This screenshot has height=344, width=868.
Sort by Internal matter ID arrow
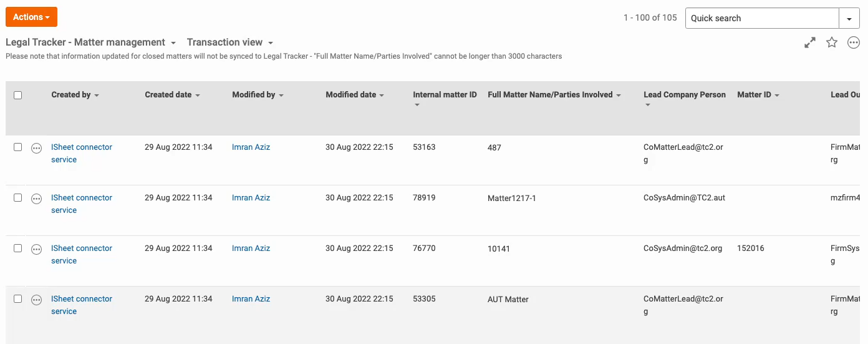417,105
